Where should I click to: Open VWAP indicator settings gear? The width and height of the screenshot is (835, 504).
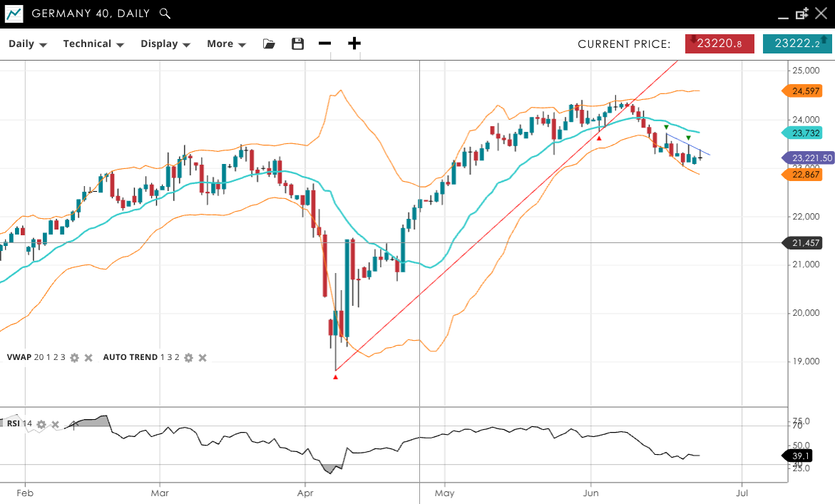pos(74,357)
